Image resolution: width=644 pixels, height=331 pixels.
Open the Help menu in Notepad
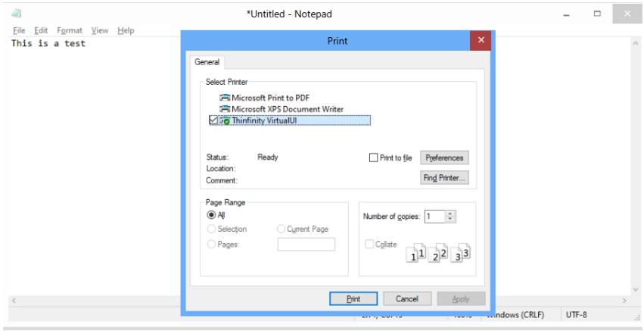126,30
